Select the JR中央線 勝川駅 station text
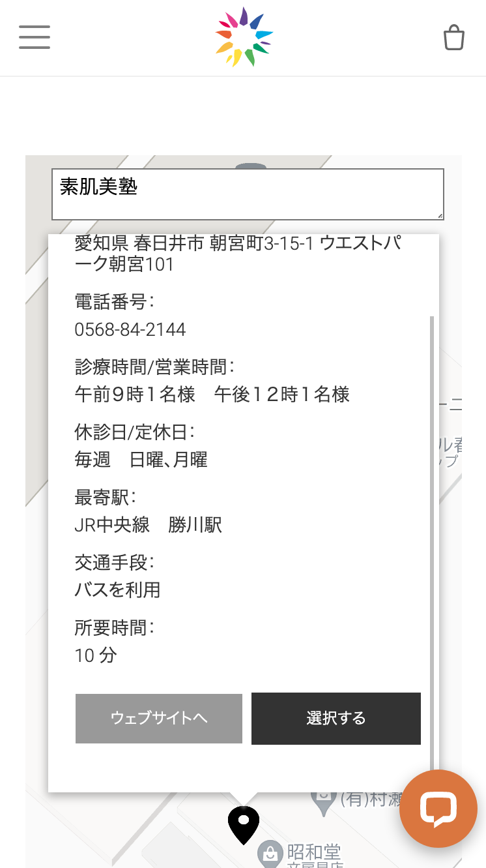Screen dimensions: 486x868 click(x=149, y=525)
